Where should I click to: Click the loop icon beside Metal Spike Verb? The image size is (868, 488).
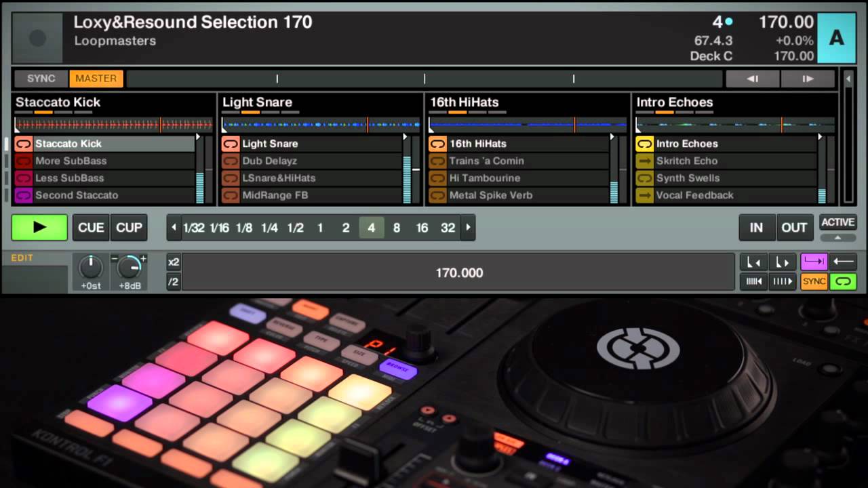pos(438,195)
